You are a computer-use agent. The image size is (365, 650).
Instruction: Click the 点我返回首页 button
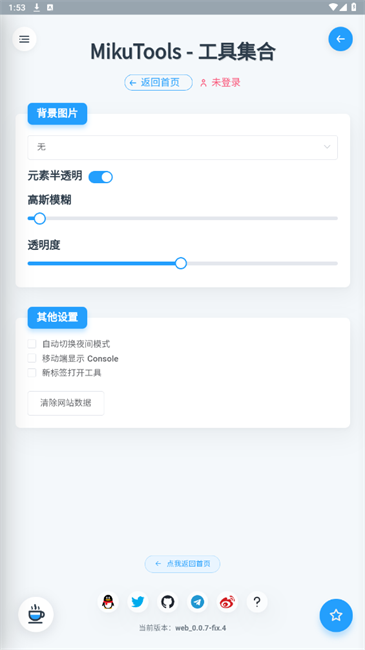182,564
